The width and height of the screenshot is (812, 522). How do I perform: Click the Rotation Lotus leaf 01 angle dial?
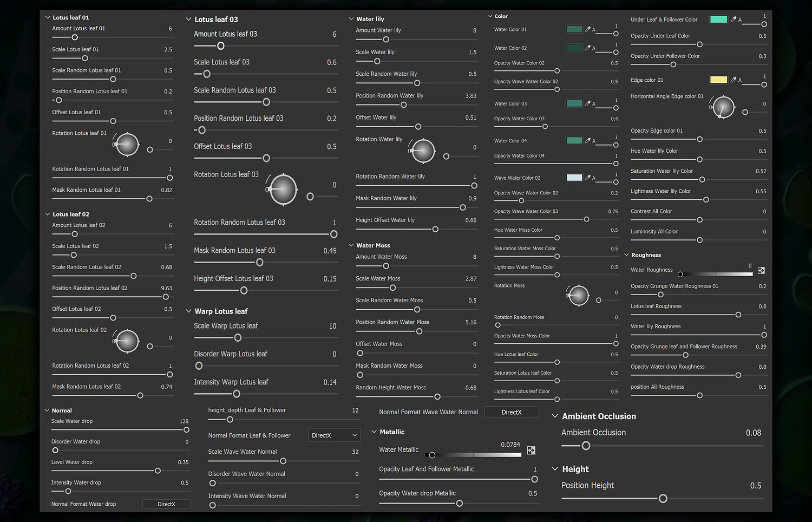(127, 144)
